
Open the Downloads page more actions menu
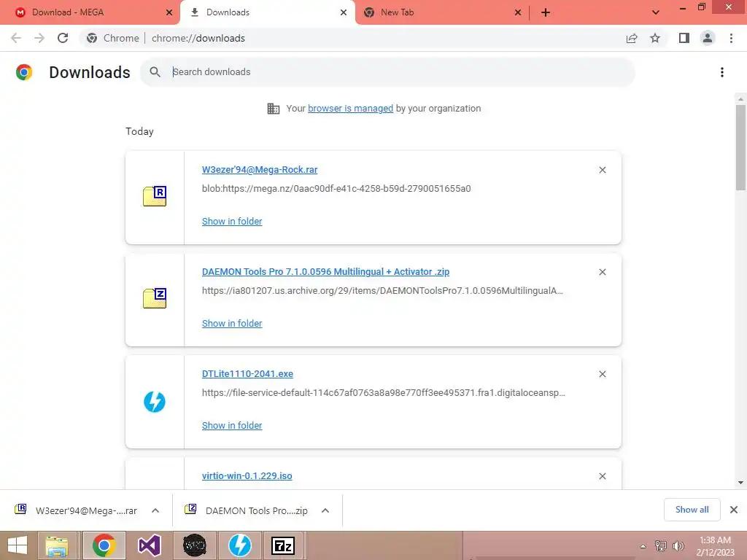tap(722, 72)
